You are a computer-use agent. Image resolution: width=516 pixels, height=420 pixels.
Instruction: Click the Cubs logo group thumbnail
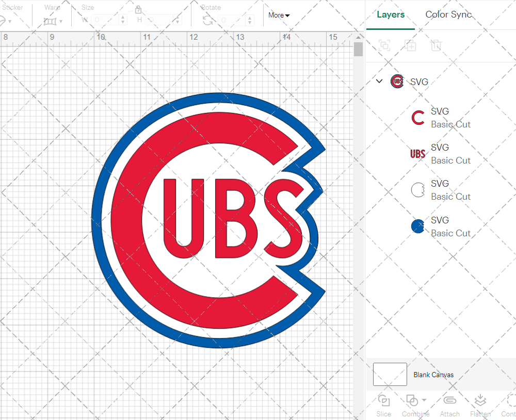click(x=397, y=82)
